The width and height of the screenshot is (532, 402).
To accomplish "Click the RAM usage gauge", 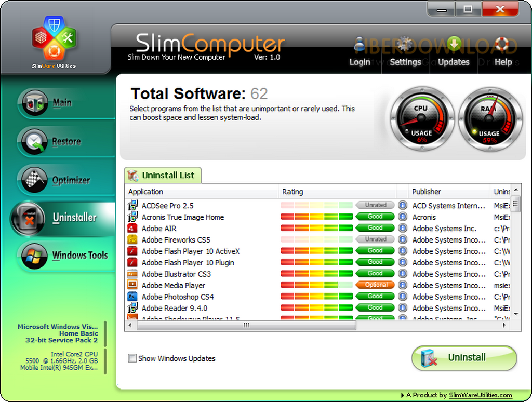I will click(490, 119).
